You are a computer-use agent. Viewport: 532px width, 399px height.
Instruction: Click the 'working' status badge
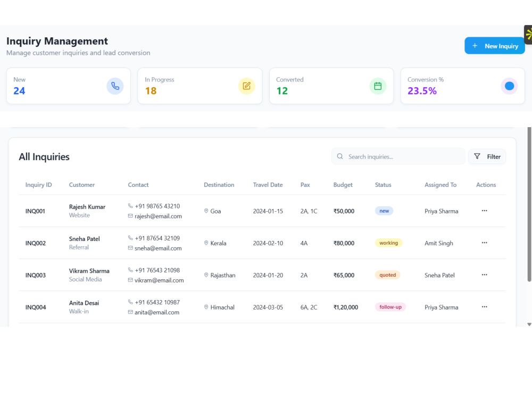(388, 243)
